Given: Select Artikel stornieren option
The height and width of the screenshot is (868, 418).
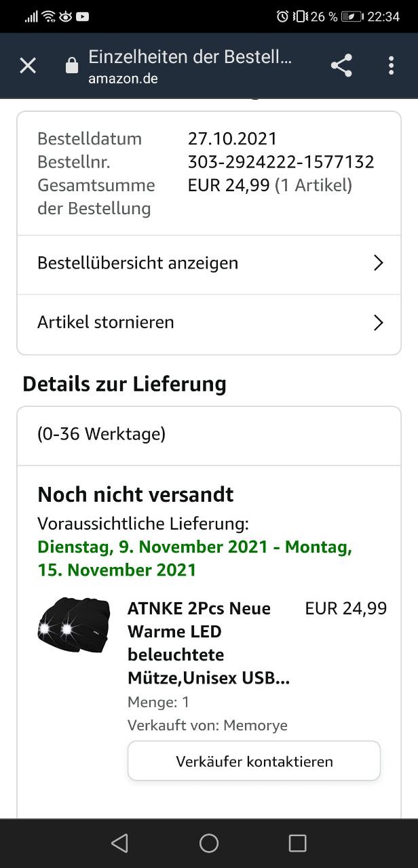Looking at the screenshot, I should click(106, 322).
